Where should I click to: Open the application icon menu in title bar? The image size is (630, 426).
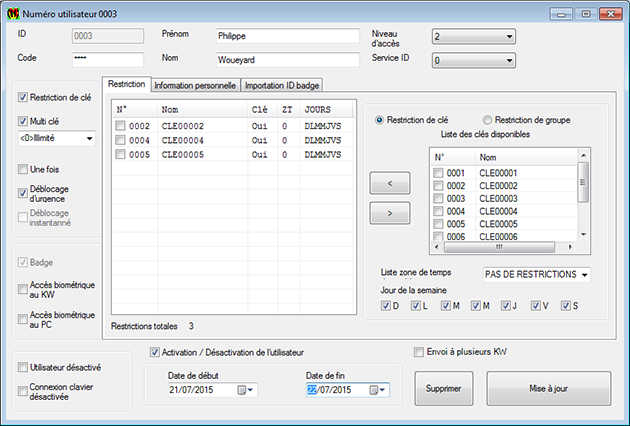coord(13,14)
